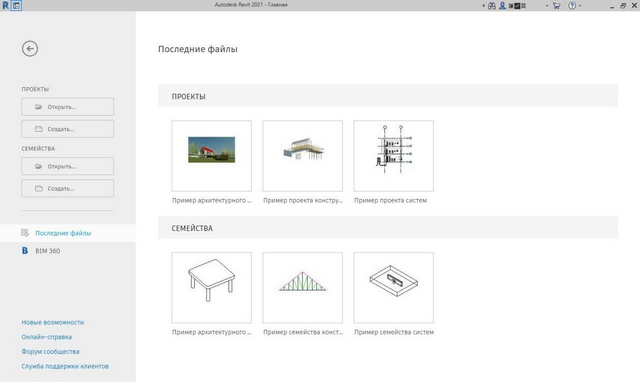The height and width of the screenshot is (382, 640).
Task: Expand the dropdown arrow next to help
Action: [x=580, y=6]
